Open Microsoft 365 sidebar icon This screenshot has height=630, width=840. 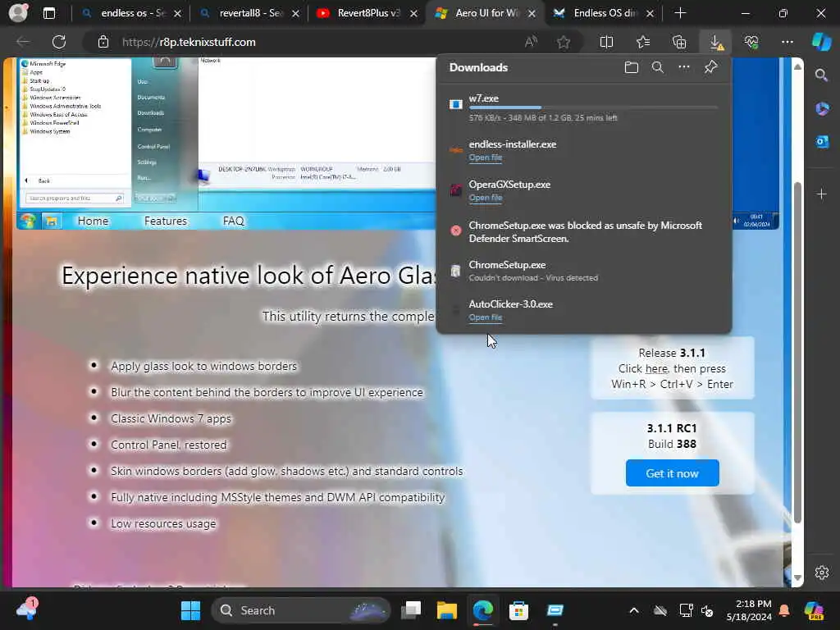822,109
